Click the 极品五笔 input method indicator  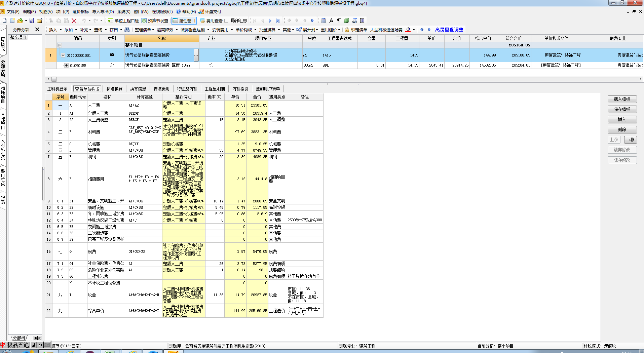(x=18, y=345)
